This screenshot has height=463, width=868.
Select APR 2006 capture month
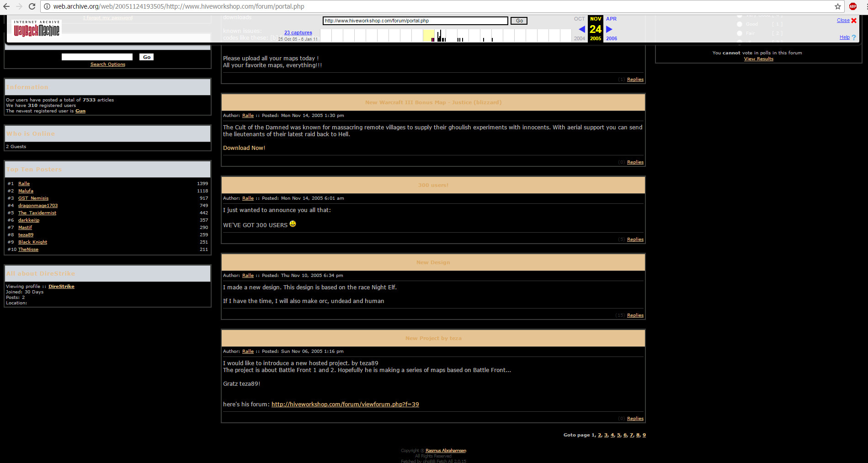pos(611,28)
